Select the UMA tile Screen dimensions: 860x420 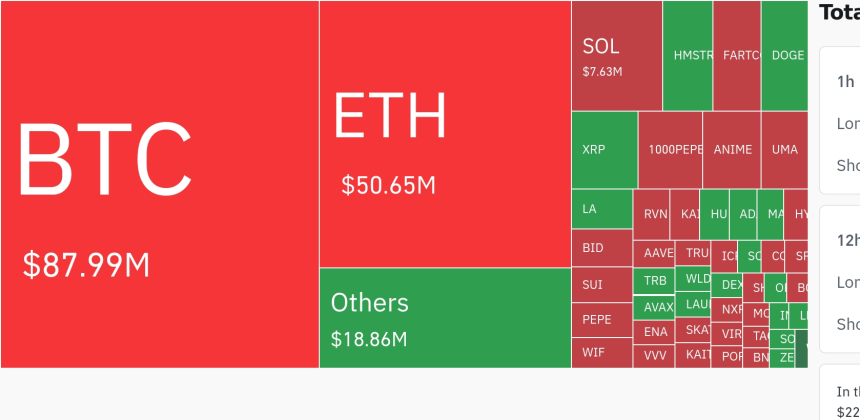[784, 150]
